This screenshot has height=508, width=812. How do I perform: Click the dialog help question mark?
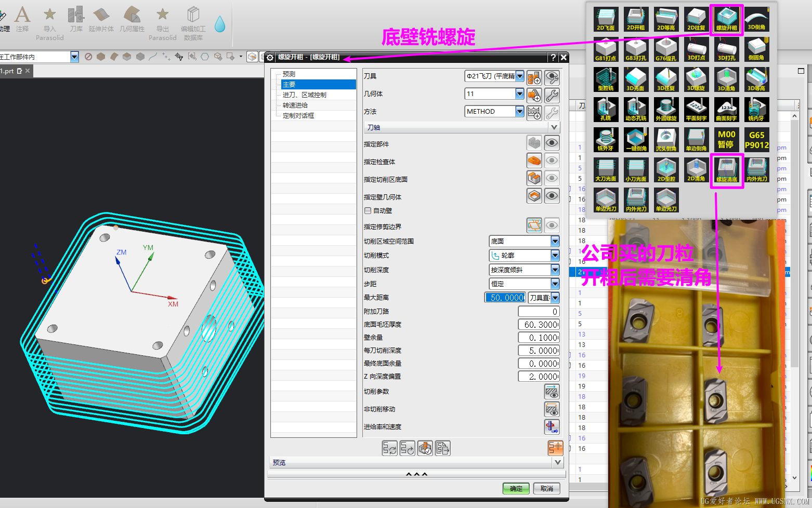pos(553,57)
